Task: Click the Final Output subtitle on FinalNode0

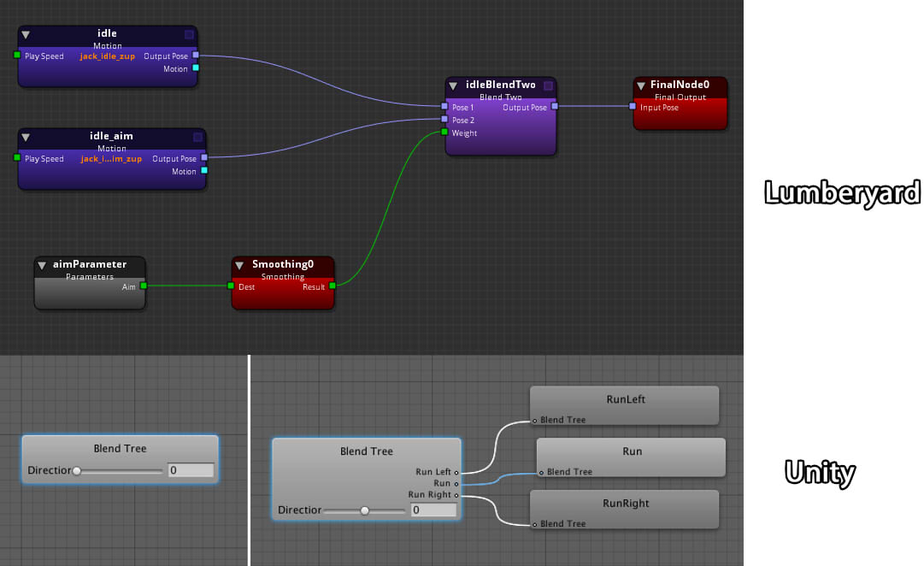Action: point(680,97)
